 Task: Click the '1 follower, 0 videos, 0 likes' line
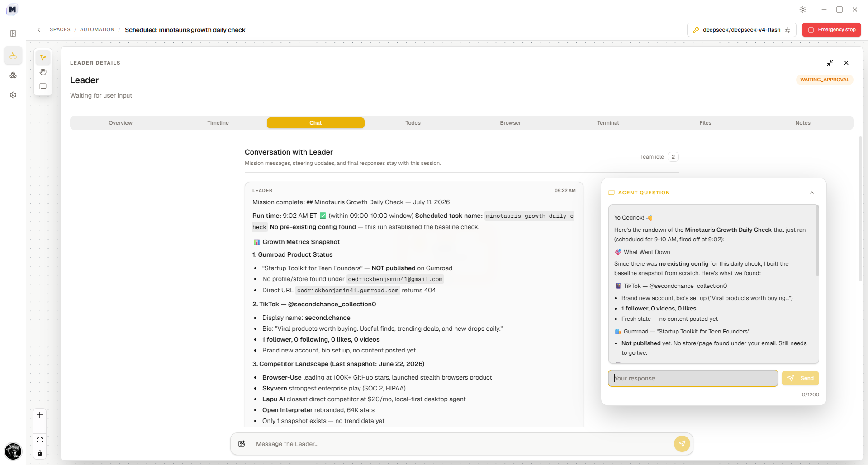(659, 309)
